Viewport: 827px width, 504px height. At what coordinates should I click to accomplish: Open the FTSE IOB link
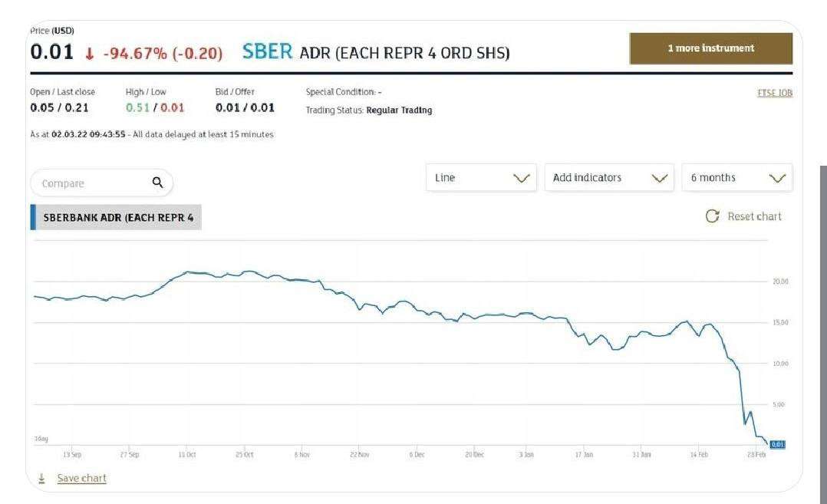[x=774, y=93]
